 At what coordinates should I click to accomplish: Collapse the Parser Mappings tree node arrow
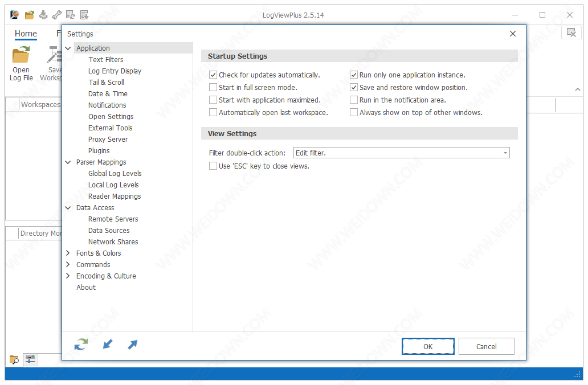pyautogui.click(x=68, y=162)
